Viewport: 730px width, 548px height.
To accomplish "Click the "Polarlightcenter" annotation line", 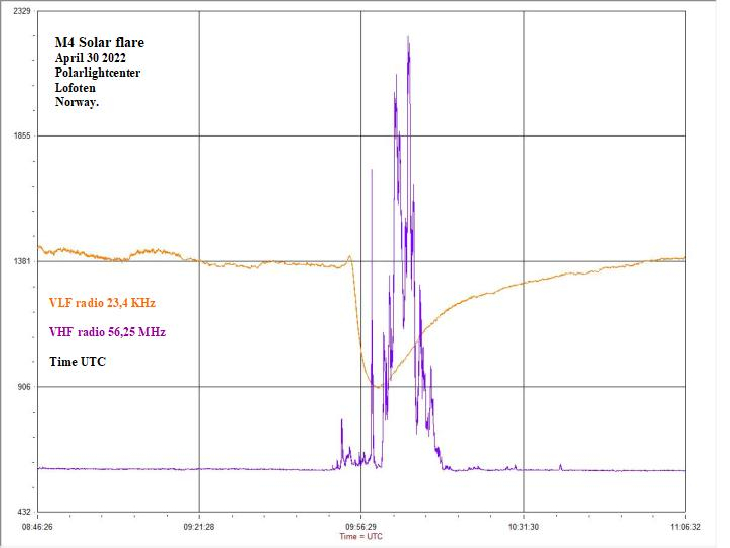I will (x=98, y=73).
